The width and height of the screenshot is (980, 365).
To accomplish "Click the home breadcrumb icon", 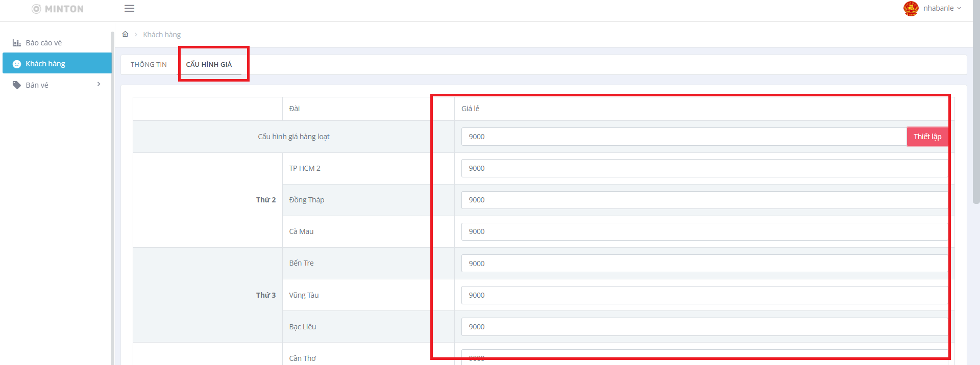I will [x=125, y=34].
